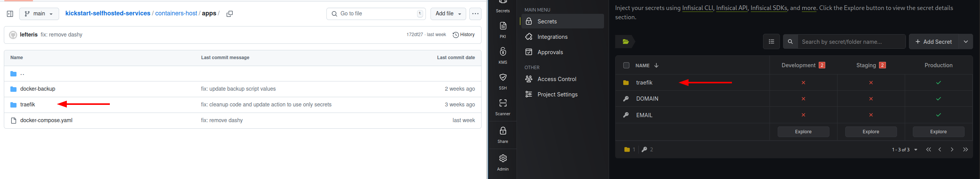The image size is (980, 179).
Task: Collapse the GitHub file tree side panel
Action: click(10, 14)
